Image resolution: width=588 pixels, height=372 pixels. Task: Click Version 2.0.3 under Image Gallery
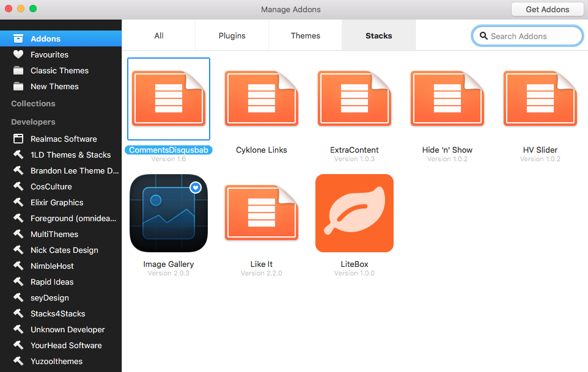pyautogui.click(x=168, y=273)
